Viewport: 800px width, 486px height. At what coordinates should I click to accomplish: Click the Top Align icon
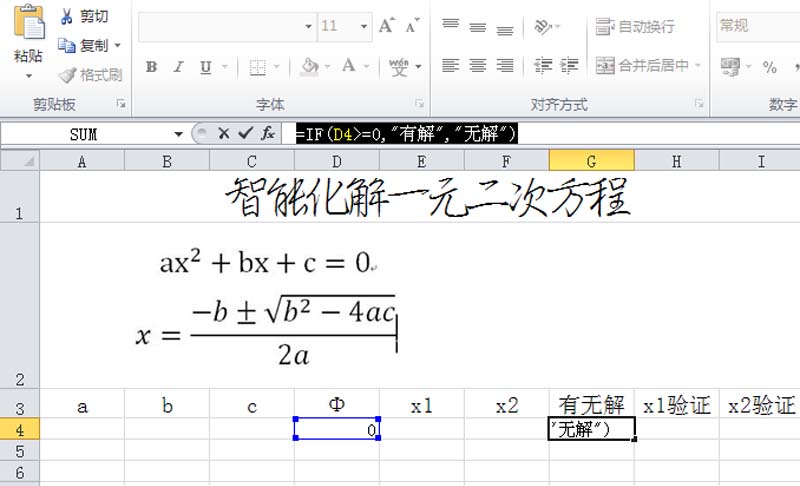pyautogui.click(x=451, y=24)
